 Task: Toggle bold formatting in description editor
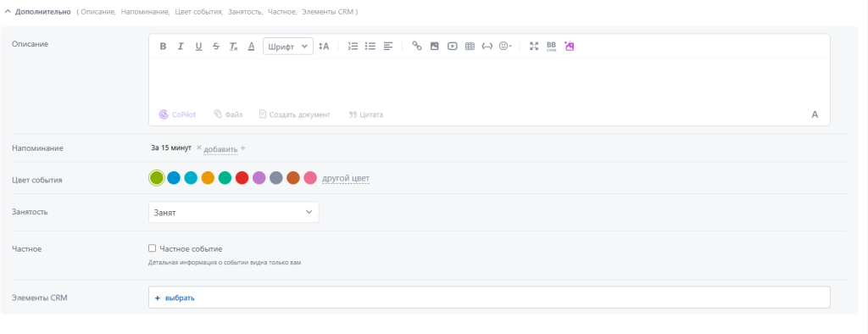point(163,47)
